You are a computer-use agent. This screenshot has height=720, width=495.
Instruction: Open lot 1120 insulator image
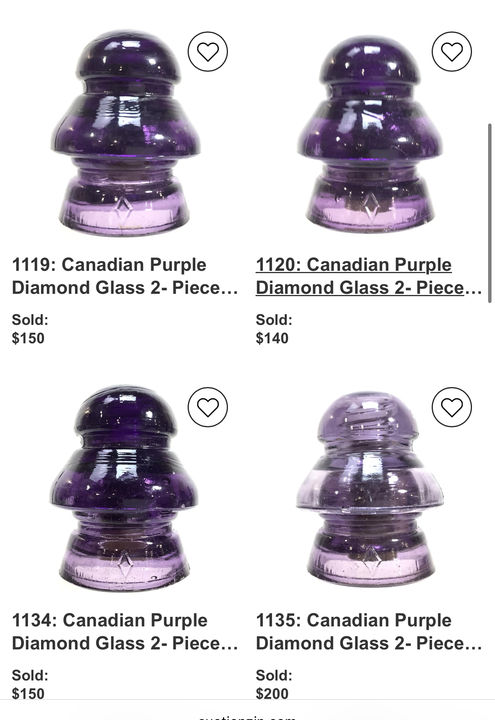[370, 134]
